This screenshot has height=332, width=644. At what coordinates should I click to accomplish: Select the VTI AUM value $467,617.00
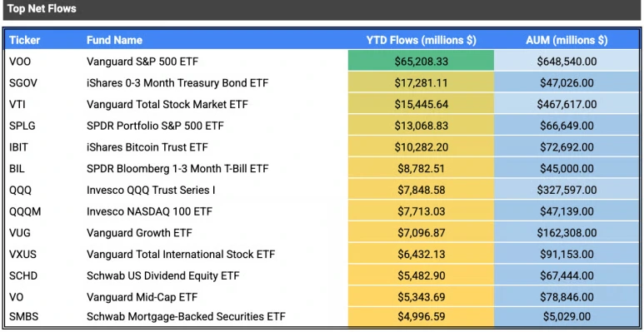pyautogui.click(x=567, y=104)
